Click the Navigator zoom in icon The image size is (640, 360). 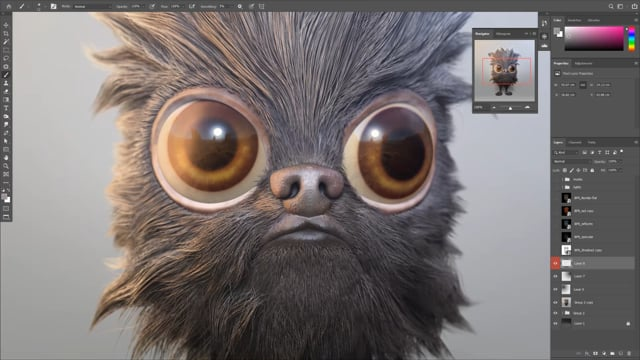527,107
